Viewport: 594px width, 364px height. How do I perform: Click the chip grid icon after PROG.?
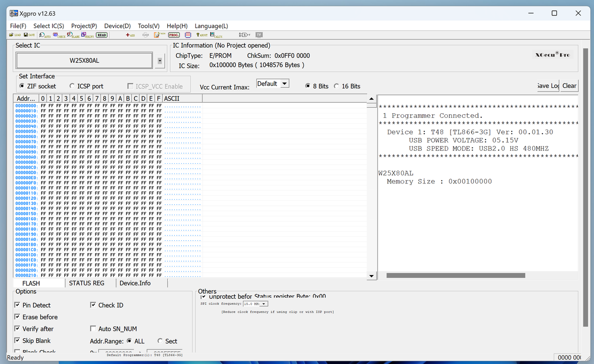[188, 35]
